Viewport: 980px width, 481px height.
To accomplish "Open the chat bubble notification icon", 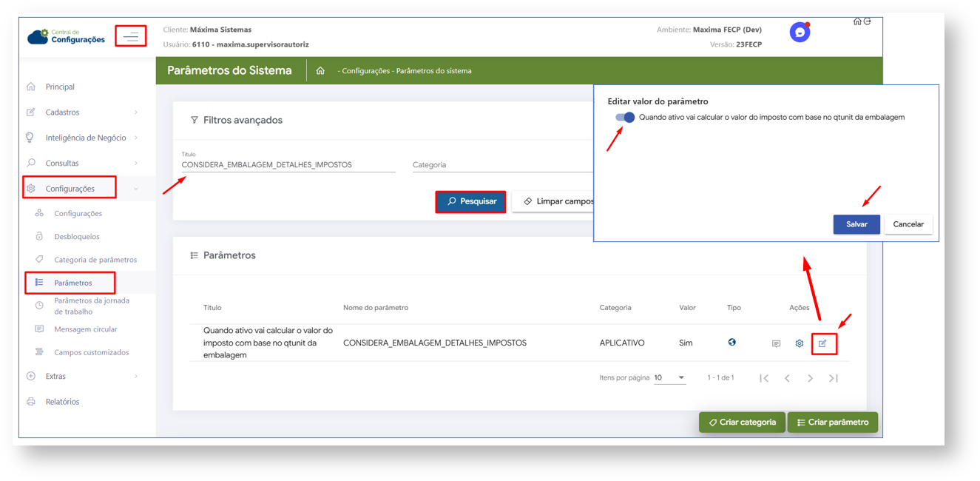I will 800,33.
